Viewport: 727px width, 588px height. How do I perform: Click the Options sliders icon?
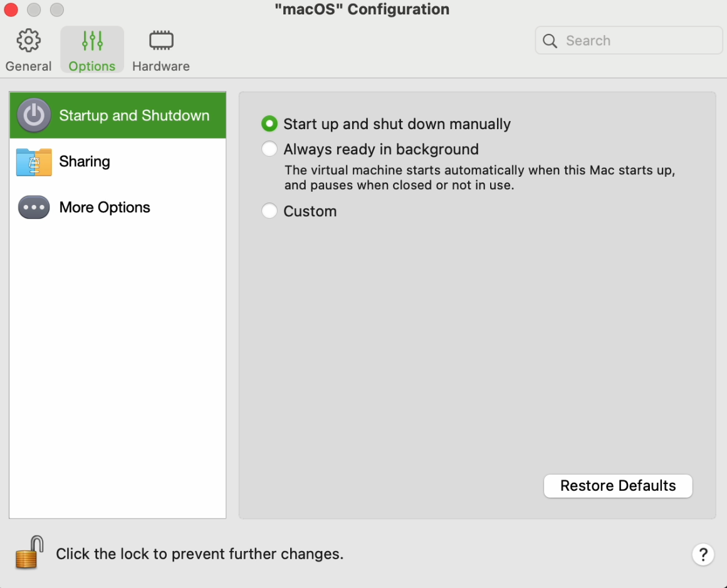(x=92, y=41)
